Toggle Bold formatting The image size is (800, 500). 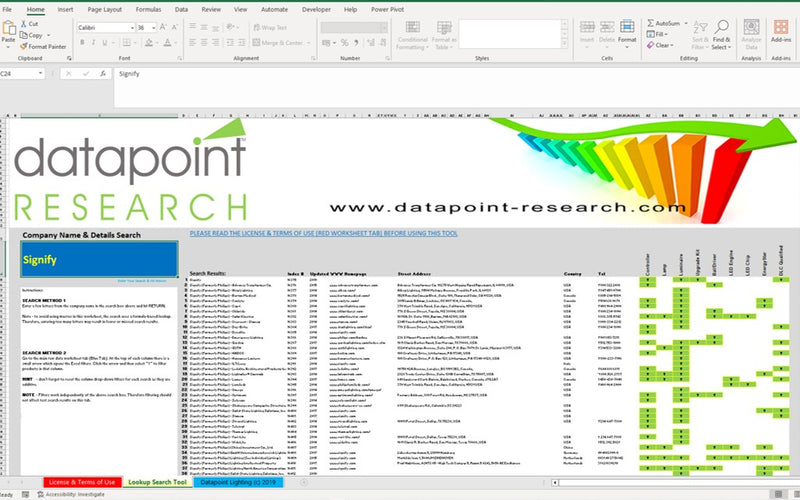[x=82, y=43]
